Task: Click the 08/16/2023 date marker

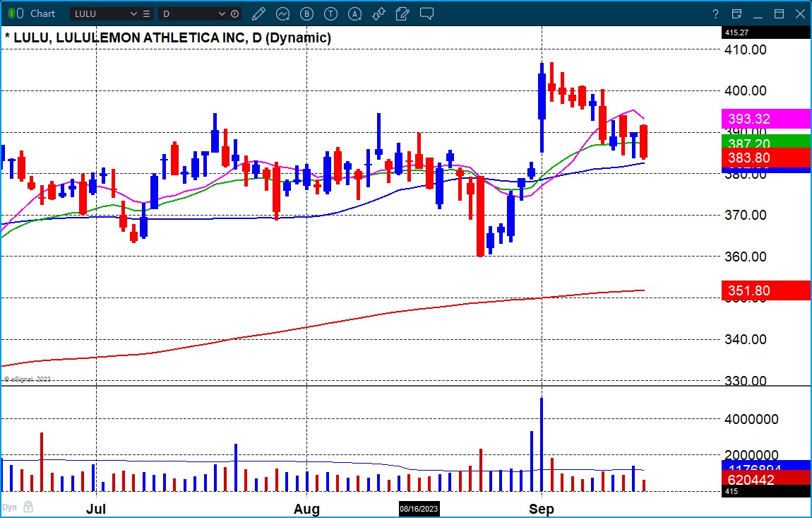Action: tap(419, 509)
